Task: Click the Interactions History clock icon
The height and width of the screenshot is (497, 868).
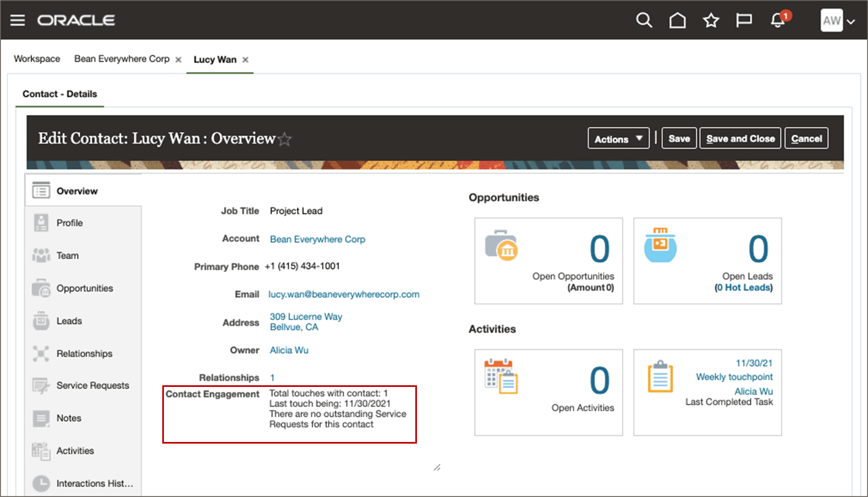Action: pos(41,483)
